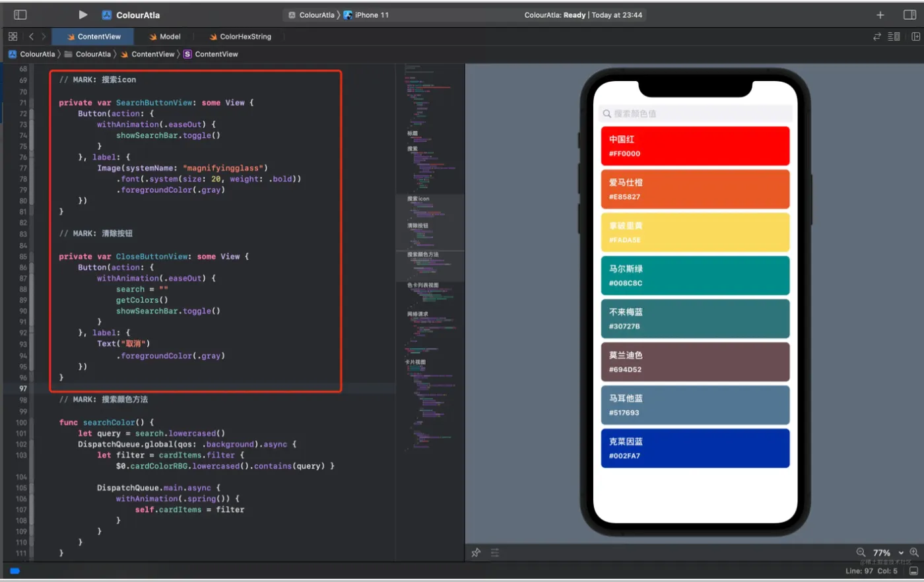The width and height of the screenshot is (924, 582).
Task: Open ContentView struct symbol in jump bar
Action: click(x=211, y=54)
